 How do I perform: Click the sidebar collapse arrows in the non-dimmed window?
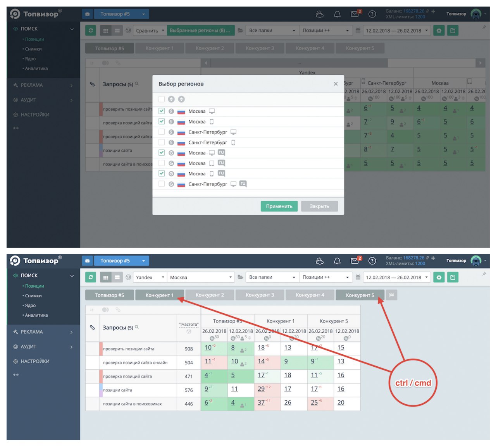[15, 375]
